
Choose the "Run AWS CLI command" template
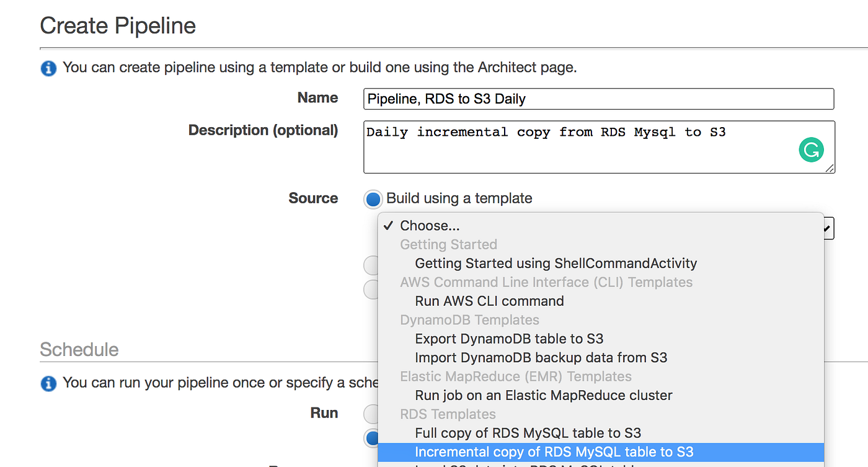(x=489, y=301)
